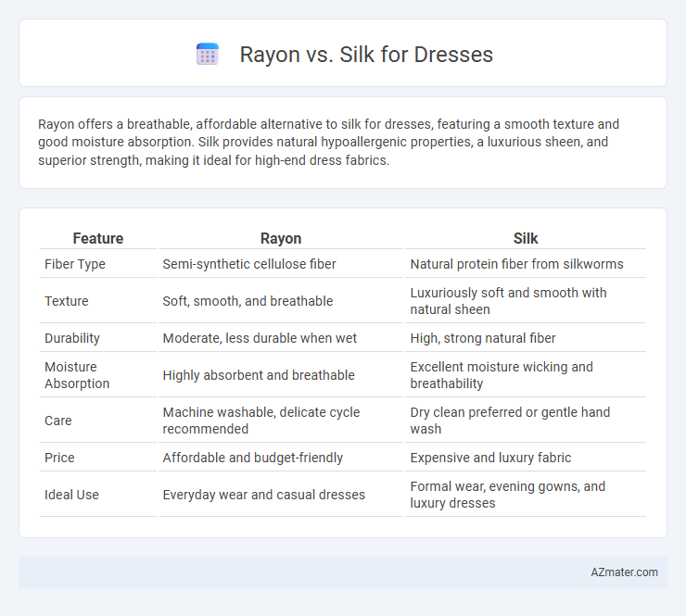This screenshot has width=686, height=616.
Task: Click the 'Fiber Type' row label
Action: click(x=75, y=264)
